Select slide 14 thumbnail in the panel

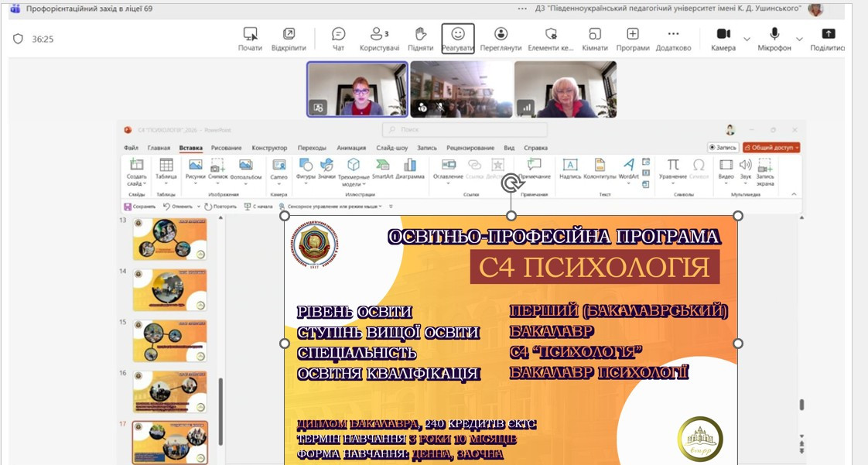pyautogui.click(x=169, y=290)
